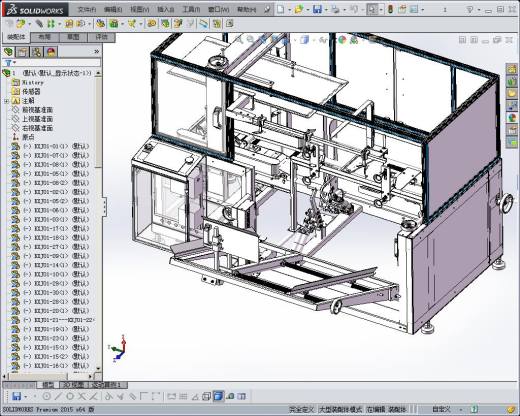Open the FeatureManager design tree tab icon
Image resolution: width=520 pixels, height=416 pixels.
click(9, 52)
